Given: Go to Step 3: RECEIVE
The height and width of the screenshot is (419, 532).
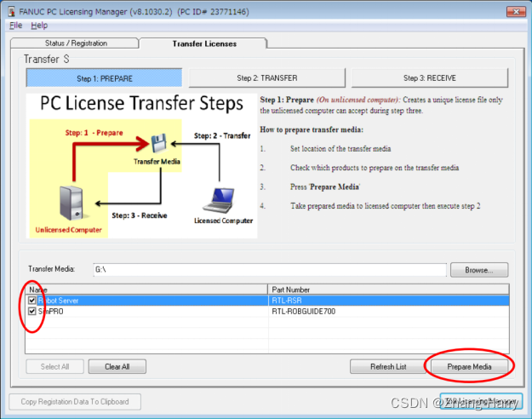Looking at the screenshot, I should 430,78.
